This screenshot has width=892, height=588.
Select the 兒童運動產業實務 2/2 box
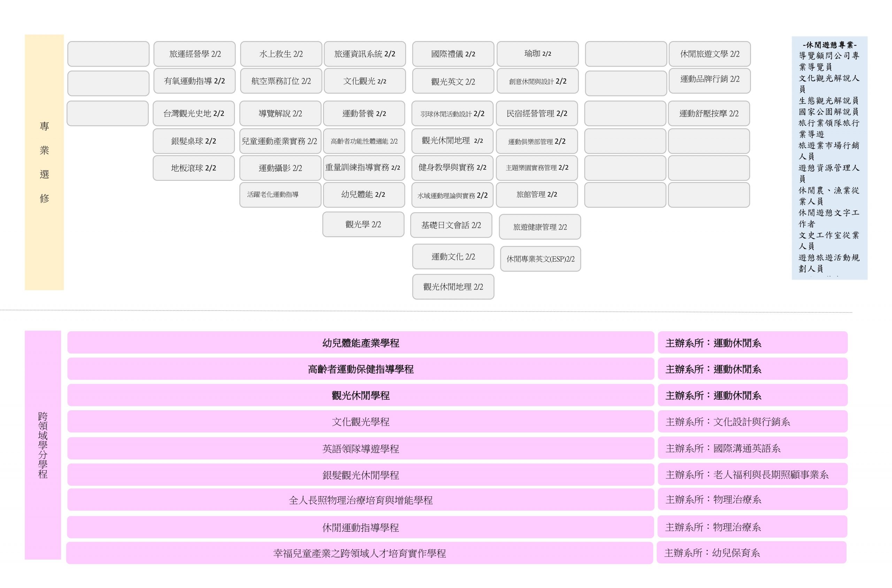[x=280, y=141]
